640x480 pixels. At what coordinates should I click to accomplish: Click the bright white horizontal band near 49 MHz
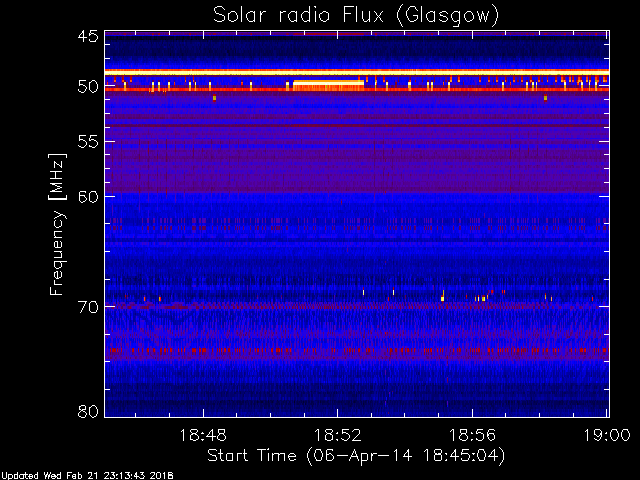pyautogui.click(x=357, y=72)
